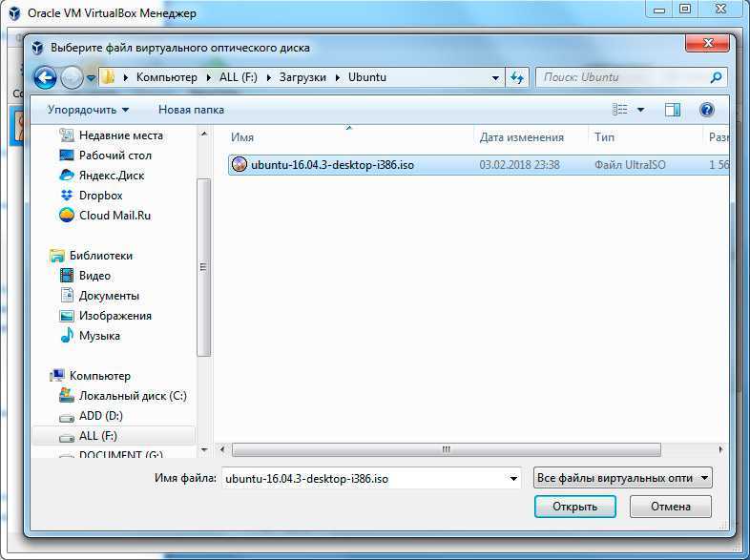
Task: Select Ubuntu in the address breadcrumb
Action: (x=366, y=77)
